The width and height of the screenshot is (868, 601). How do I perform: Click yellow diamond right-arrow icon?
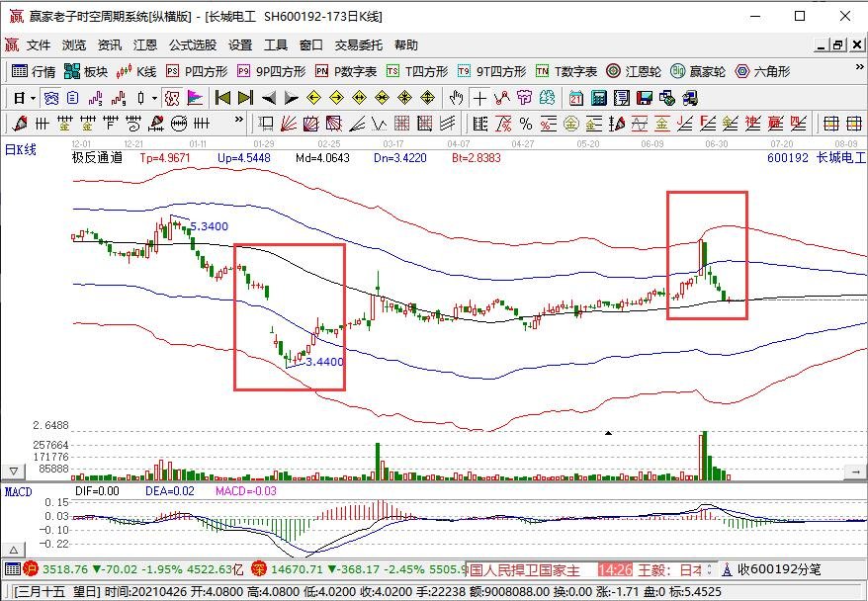pyautogui.click(x=336, y=99)
